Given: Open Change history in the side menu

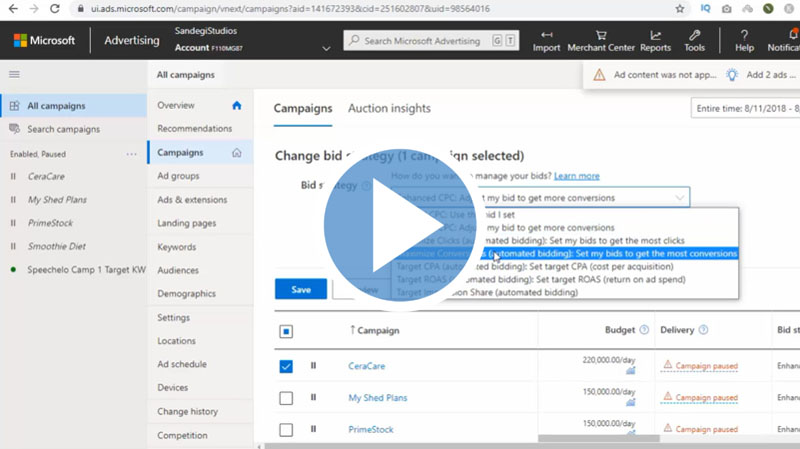Looking at the screenshot, I should 187,411.
